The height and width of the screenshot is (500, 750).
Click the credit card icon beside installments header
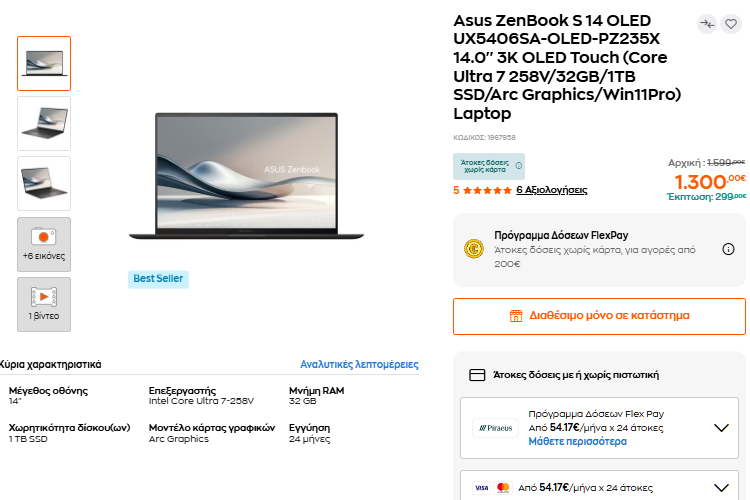coord(478,375)
